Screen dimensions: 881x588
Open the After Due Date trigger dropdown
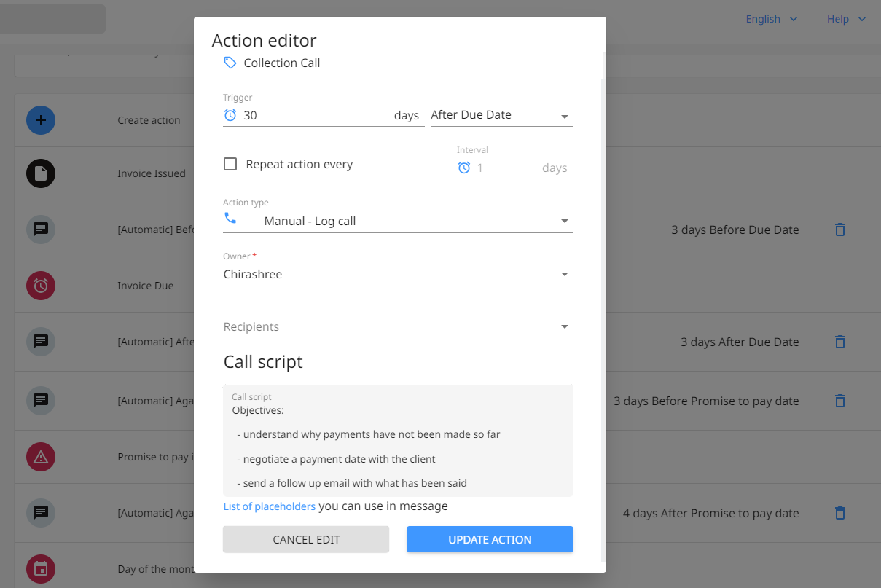501,115
